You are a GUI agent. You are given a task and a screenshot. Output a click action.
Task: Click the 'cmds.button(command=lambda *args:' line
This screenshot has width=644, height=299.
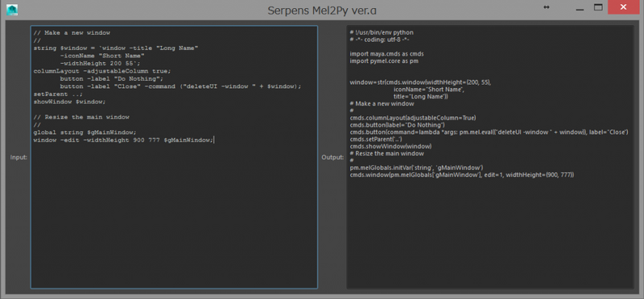(x=489, y=132)
